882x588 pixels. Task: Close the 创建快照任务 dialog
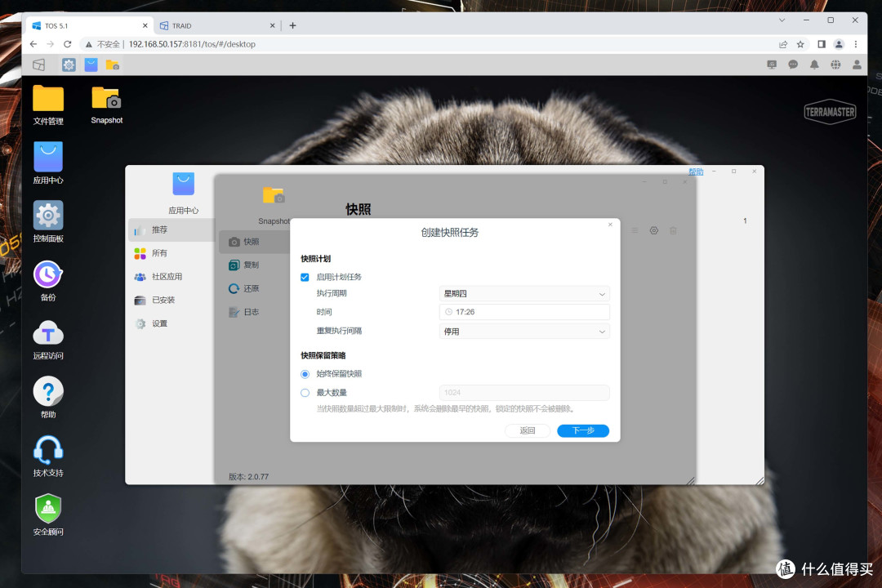[x=610, y=225]
